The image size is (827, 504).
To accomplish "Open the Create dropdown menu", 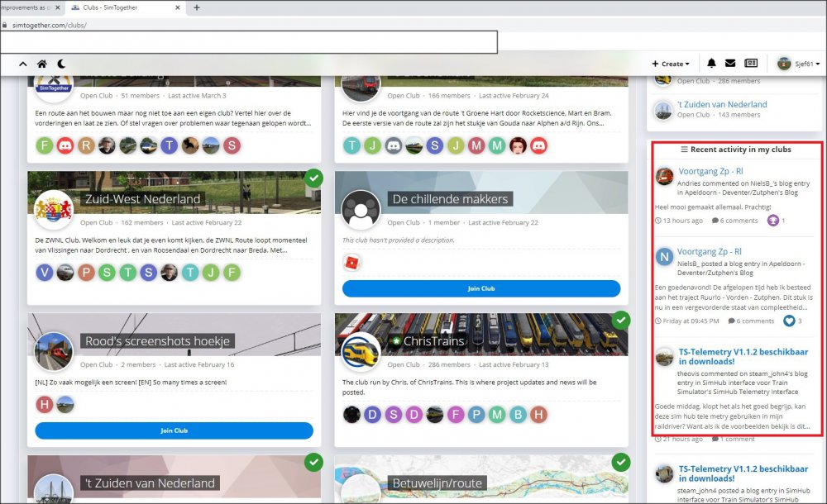I will [x=671, y=64].
